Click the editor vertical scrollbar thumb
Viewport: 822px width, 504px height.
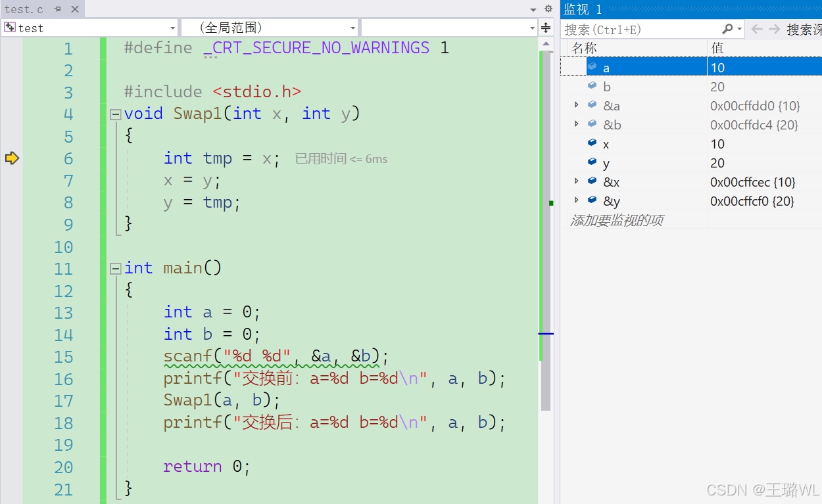click(545, 230)
